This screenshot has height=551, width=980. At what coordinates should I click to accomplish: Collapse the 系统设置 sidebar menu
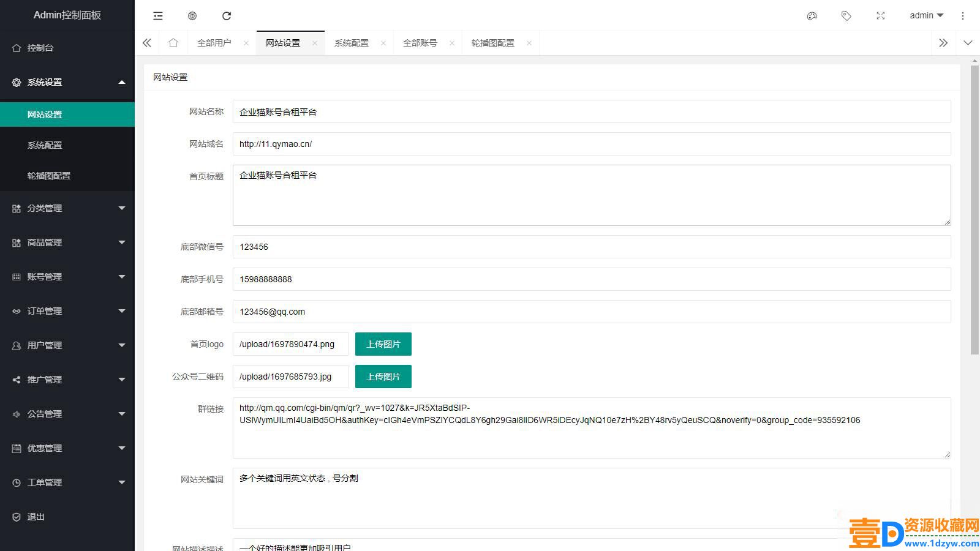click(x=67, y=82)
